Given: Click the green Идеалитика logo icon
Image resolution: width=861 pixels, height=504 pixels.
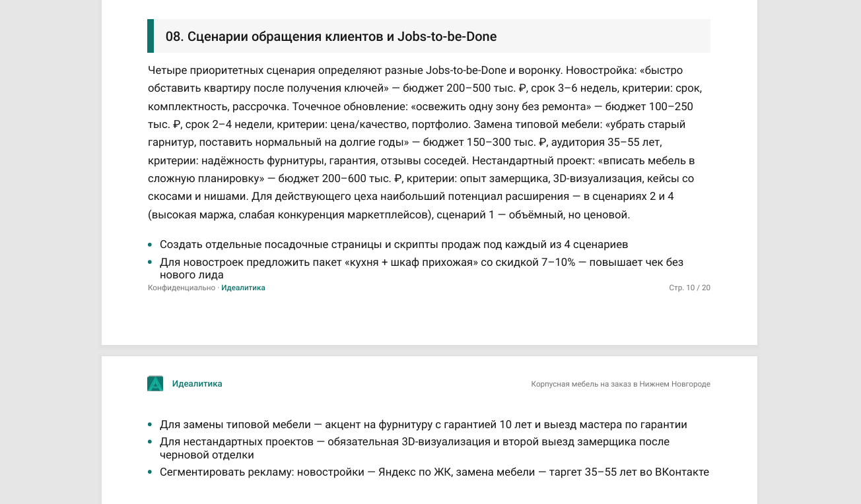Looking at the screenshot, I should pyautogui.click(x=155, y=383).
